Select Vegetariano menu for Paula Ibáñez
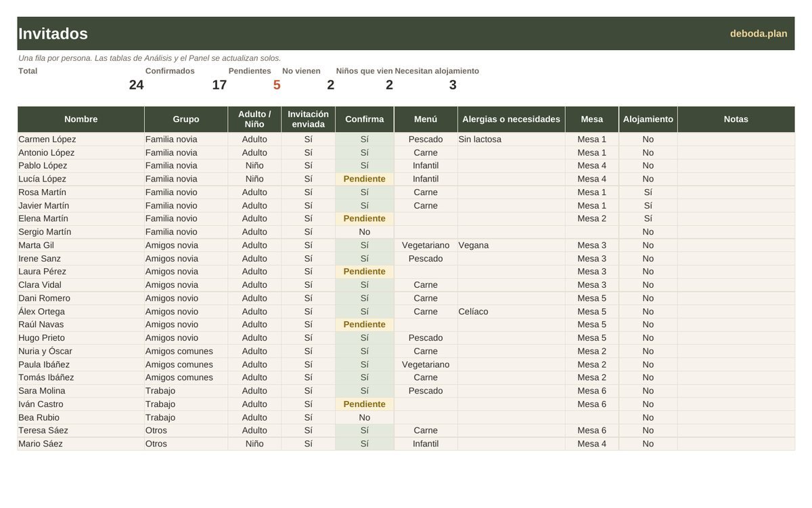The width and height of the screenshot is (812, 508). click(x=426, y=364)
